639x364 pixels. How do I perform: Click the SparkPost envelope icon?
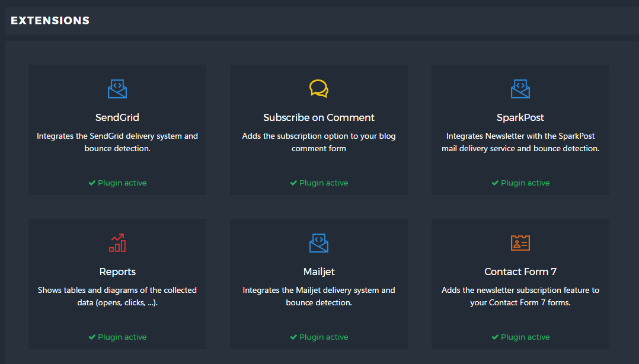[x=520, y=89]
